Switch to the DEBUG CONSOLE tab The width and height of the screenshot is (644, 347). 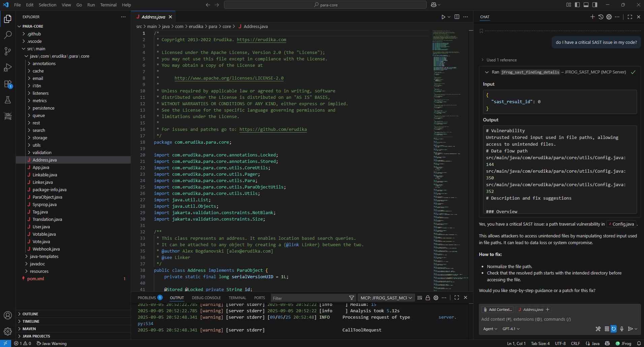206,298
